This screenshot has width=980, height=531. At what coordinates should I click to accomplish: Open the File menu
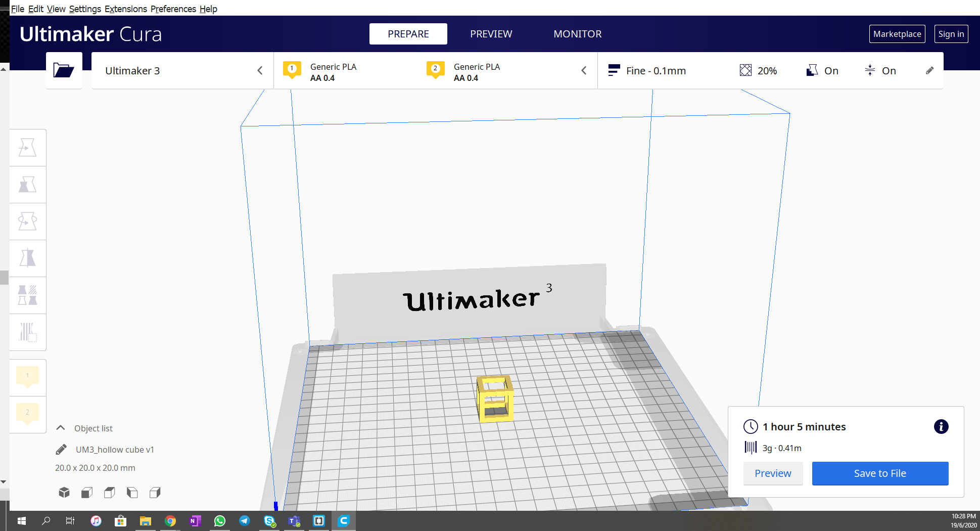[18, 9]
